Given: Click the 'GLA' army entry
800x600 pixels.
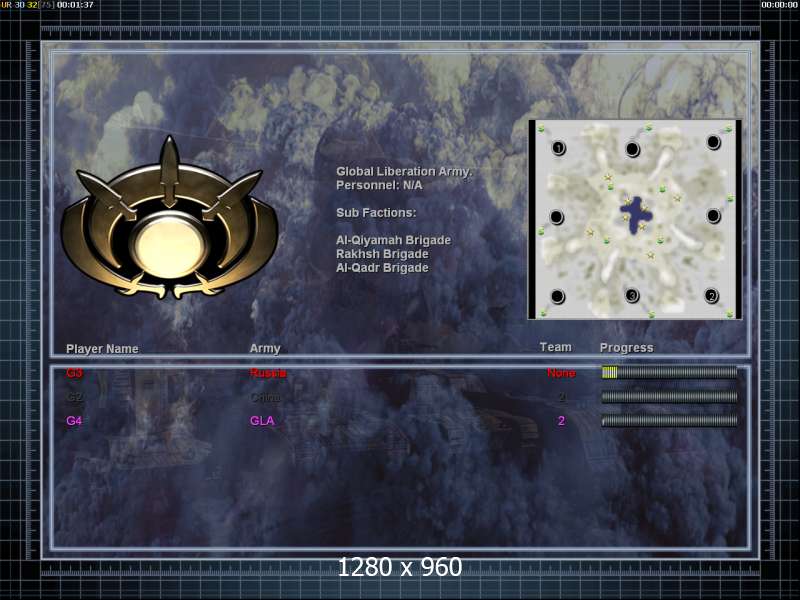Looking at the screenshot, I should click(262, 421).
